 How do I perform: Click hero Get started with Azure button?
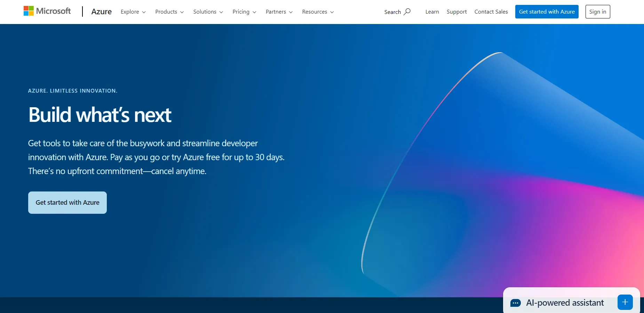tap(67, 203)
